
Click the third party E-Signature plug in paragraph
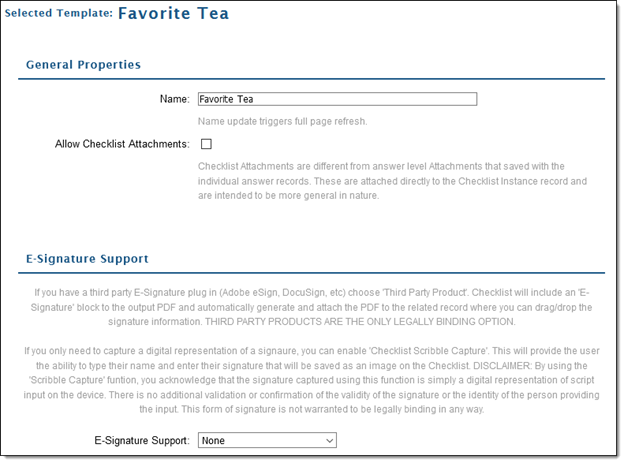pyautogui.click(x=312, y=307)
